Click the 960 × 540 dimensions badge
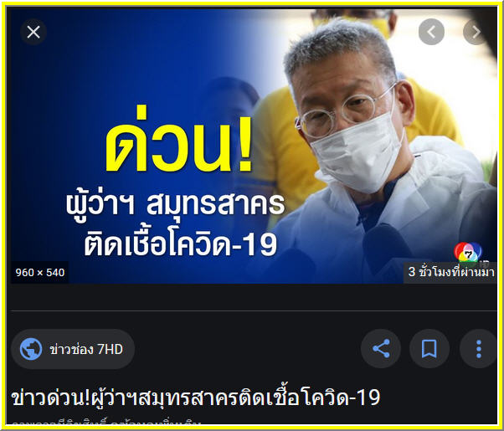The height and width of the screenshot is (431, 504). (40, 273)
